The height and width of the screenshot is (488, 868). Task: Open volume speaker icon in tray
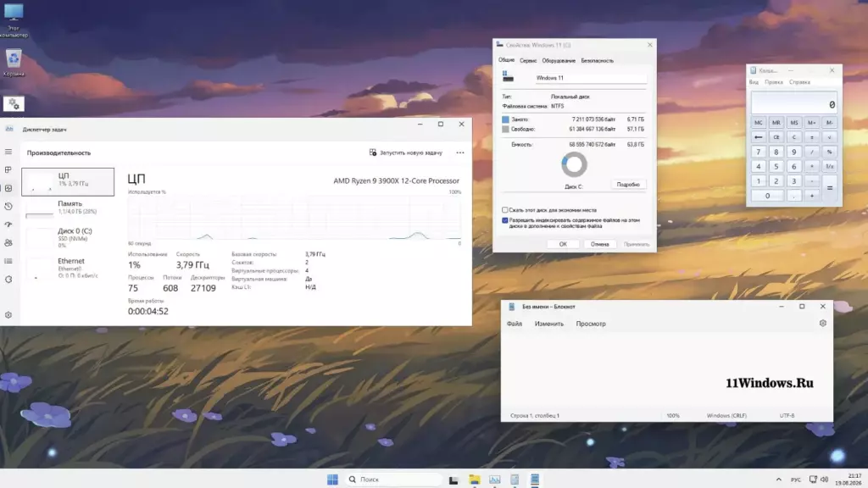[x=824, y=480]
